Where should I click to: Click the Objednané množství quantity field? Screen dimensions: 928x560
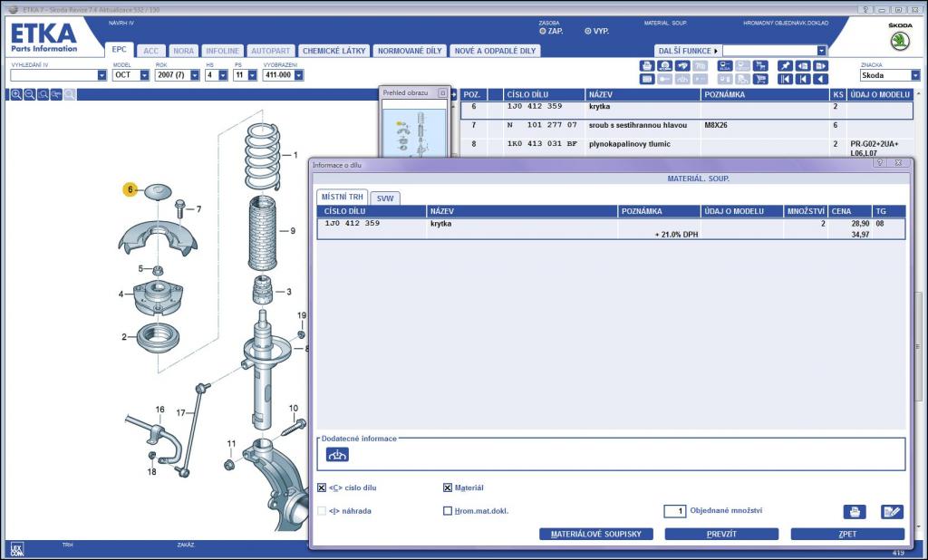674,511
